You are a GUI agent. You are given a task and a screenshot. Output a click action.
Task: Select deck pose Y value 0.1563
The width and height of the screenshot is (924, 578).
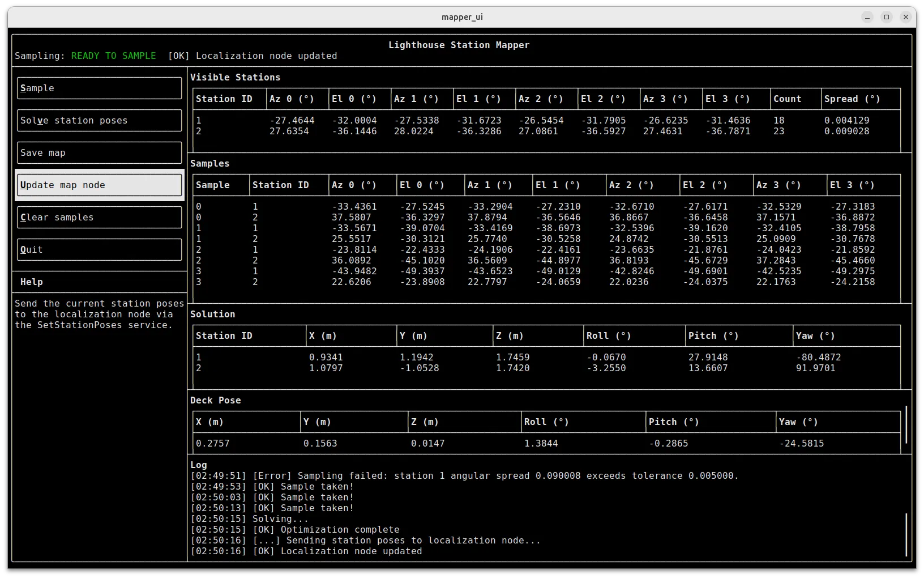point(320,444)
